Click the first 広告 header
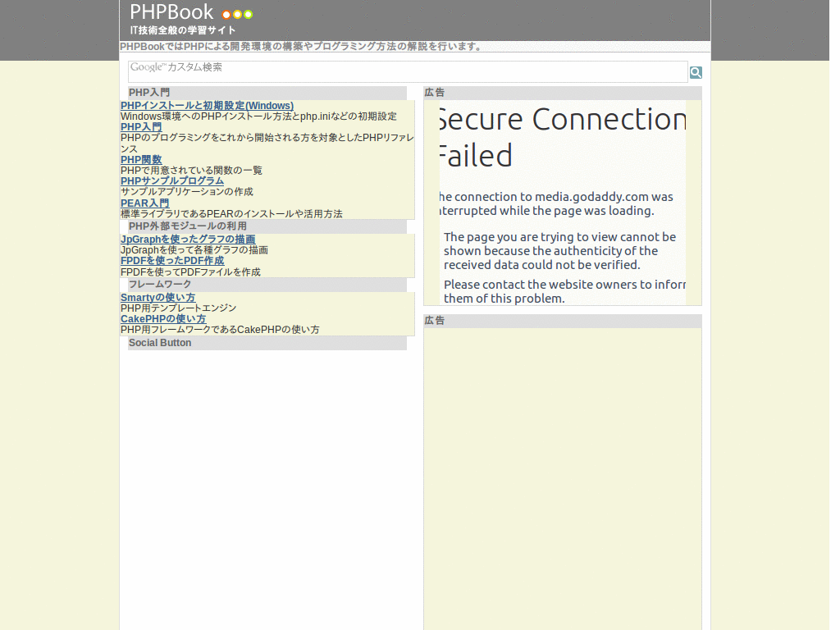This screenshot has width=840, height=630. tap(563, 93)
